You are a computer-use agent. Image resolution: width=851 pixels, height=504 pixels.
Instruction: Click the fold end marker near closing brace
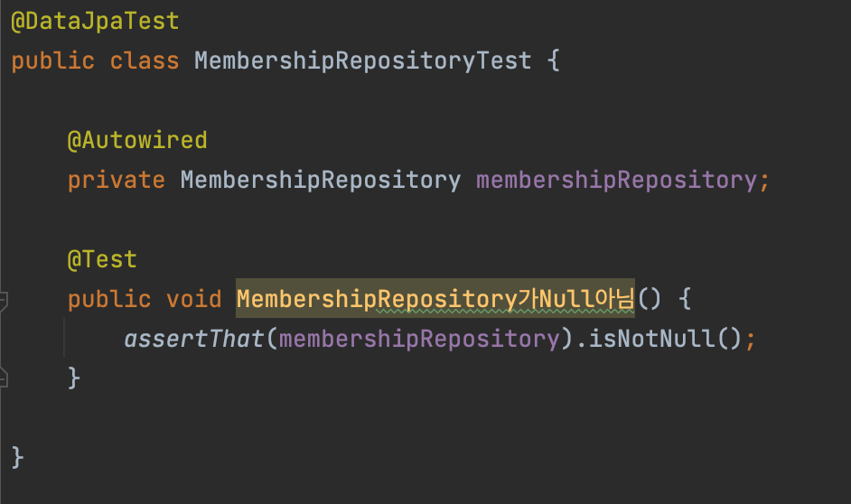pos(4,378)
